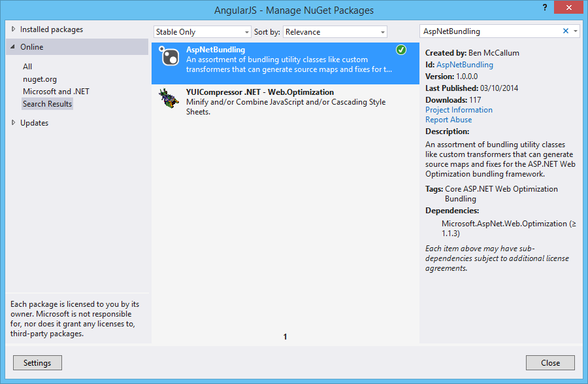Open the help question mark in title bar

(x=544, y=7)
